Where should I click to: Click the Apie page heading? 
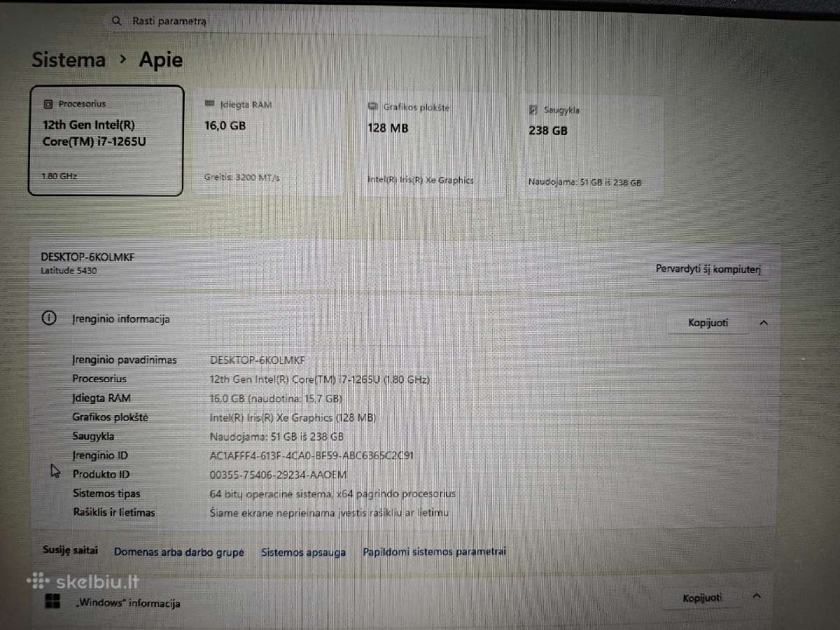161,60
